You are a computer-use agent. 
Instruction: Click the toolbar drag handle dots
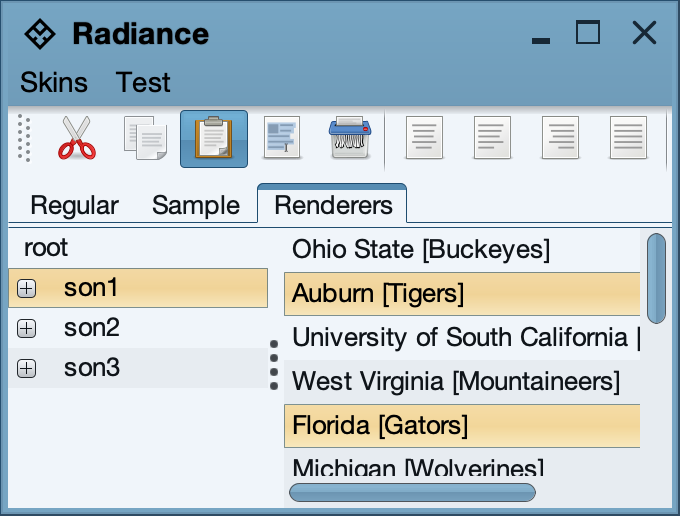24,138
